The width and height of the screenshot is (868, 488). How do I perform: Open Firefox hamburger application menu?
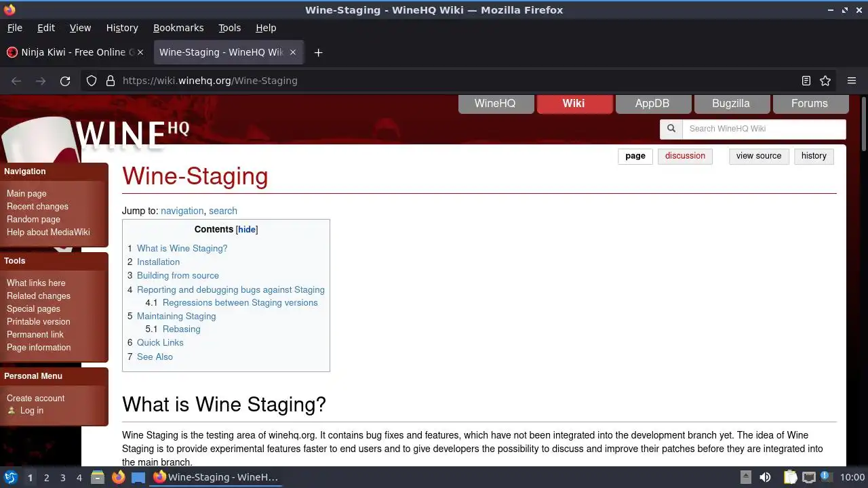(852, 81)
